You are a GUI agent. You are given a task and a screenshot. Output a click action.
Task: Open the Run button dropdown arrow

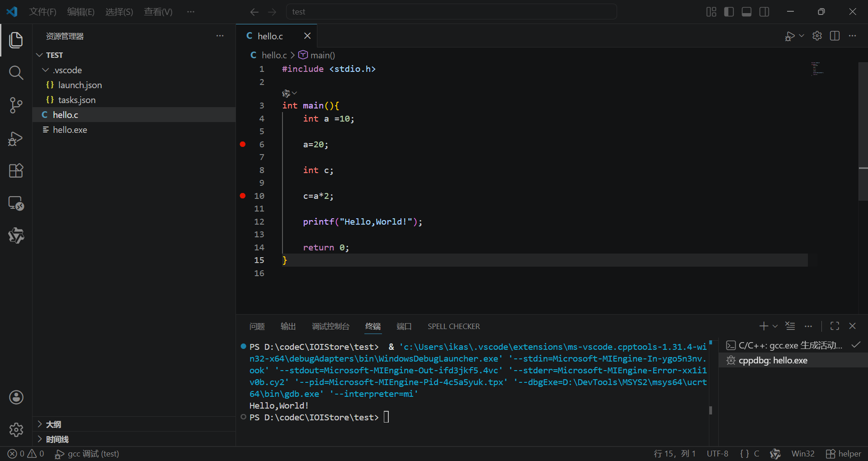tap(802, 36)
